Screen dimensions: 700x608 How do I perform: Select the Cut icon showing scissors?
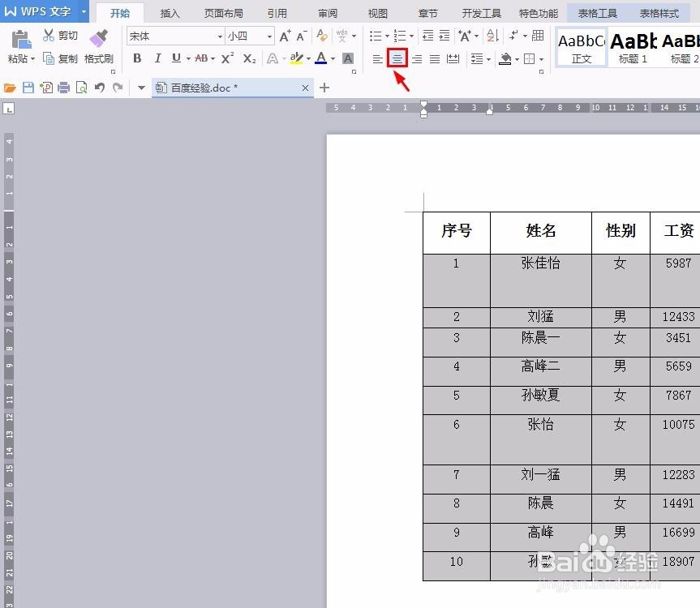tap(48, 35)
